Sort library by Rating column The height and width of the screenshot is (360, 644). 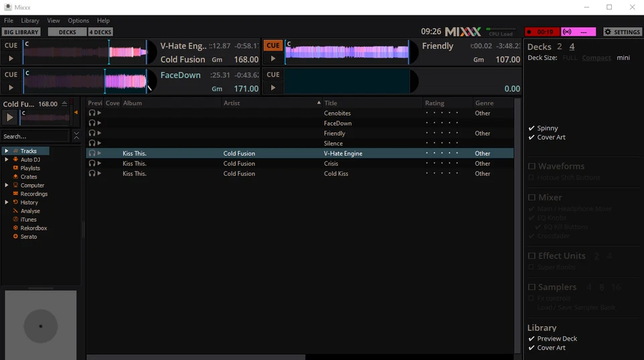point(447,103)
